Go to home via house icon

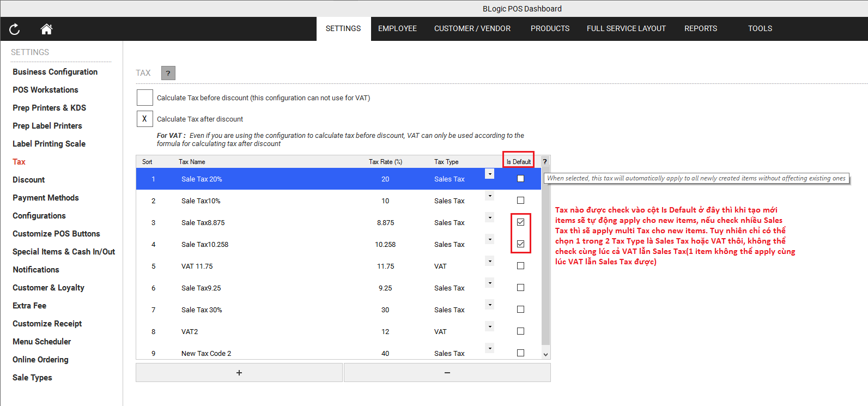(46, 29)
